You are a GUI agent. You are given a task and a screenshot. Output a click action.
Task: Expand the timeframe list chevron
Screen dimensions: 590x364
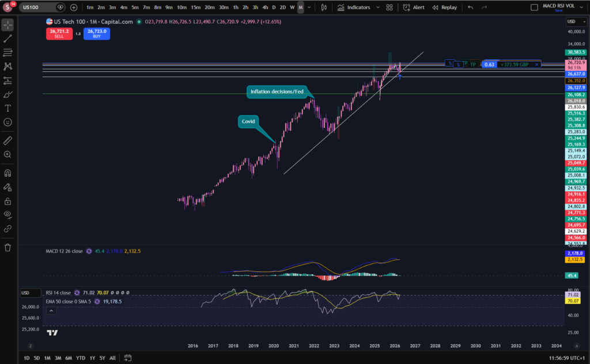309,7
